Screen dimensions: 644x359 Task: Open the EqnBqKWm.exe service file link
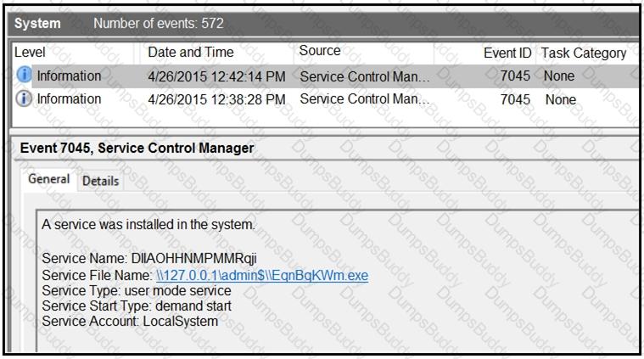[x=262, y=276]
